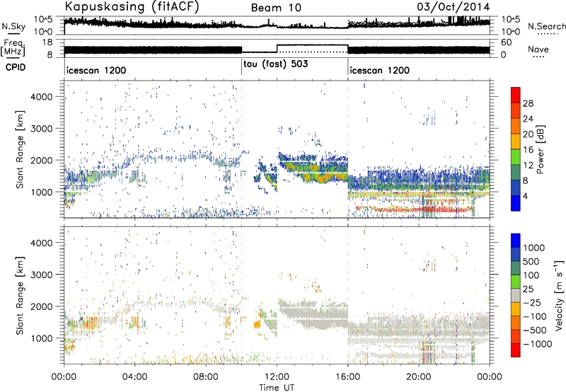This screenshot has height=392, width=566.
Task: Click the "Slant Range [km]" label of power panel
Action: 20,149
